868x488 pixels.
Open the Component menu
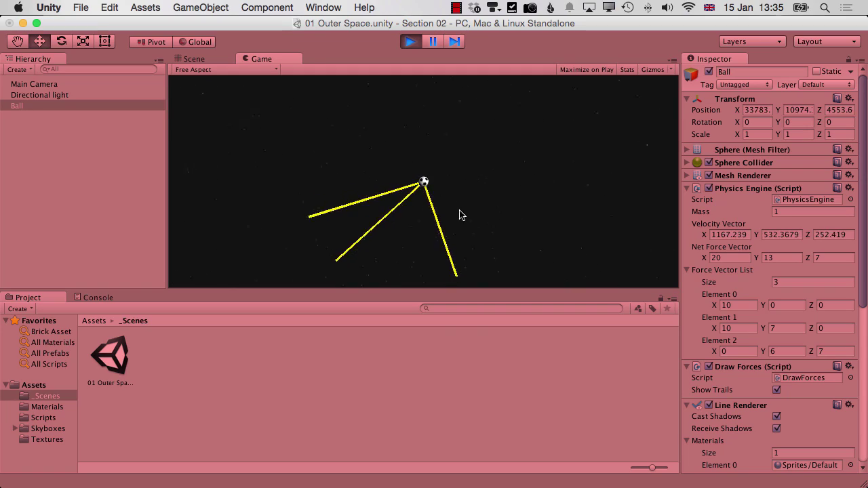pyautogui.click(x=267, y=7)
